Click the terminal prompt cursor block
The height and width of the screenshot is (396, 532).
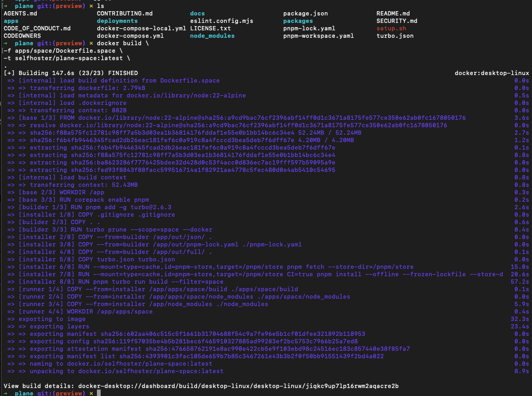(99, 393)
